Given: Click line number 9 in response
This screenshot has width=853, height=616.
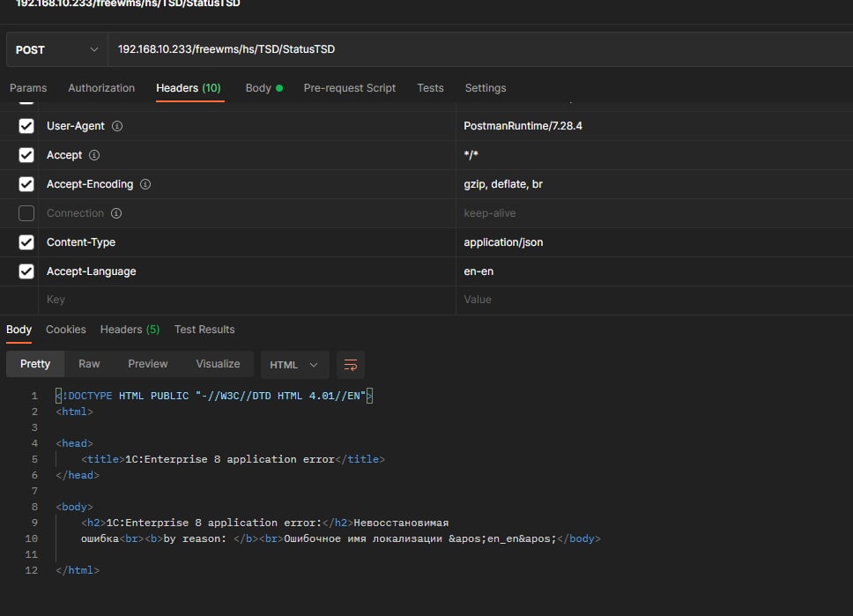Looking at the screenshot, I should coord(34,523).
